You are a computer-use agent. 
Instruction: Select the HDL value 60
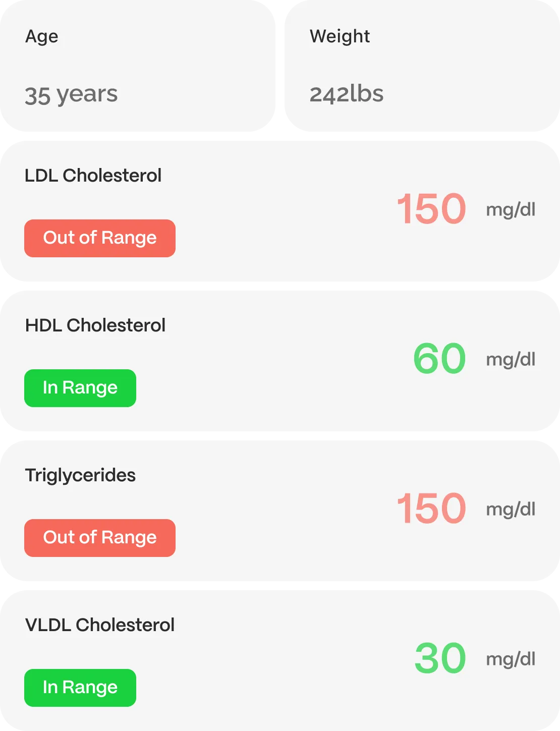coord(439,359)
